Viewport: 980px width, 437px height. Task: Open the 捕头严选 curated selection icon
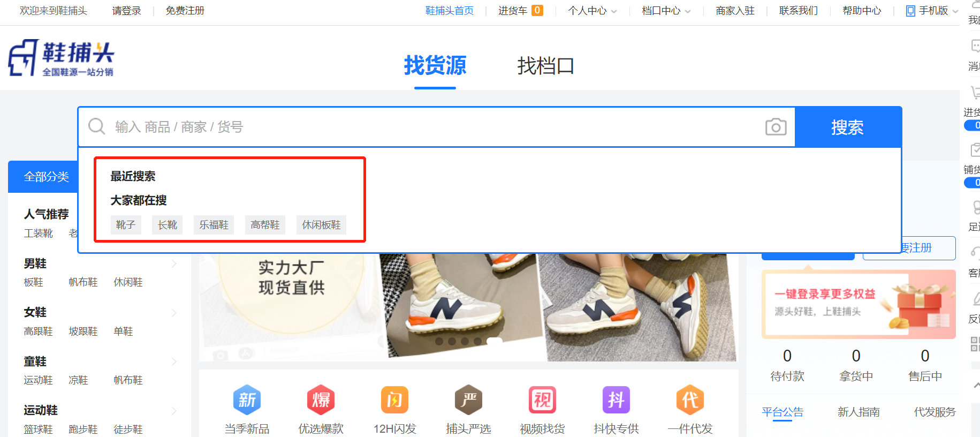(468, 400)
